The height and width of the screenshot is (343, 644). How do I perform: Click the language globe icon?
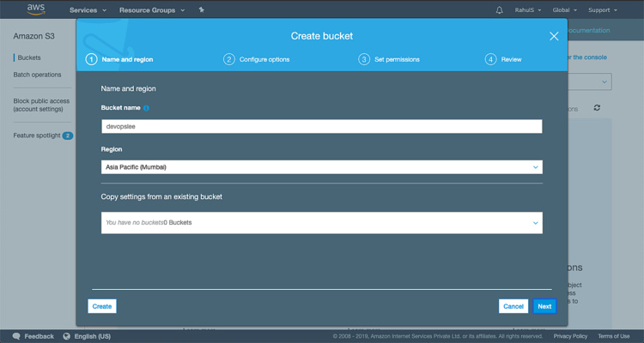click(66, 336)
